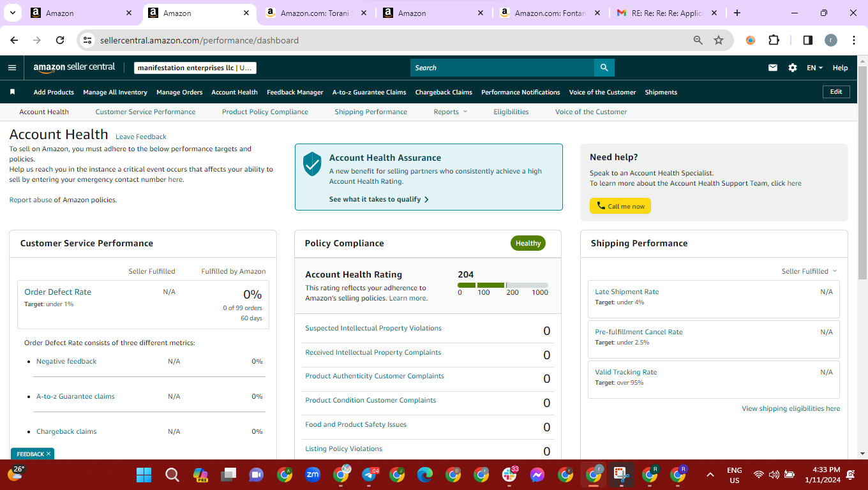The height and width of the screenshot is (490, 868).
Task: Open Feedback Manager
Action: [295, 93]
